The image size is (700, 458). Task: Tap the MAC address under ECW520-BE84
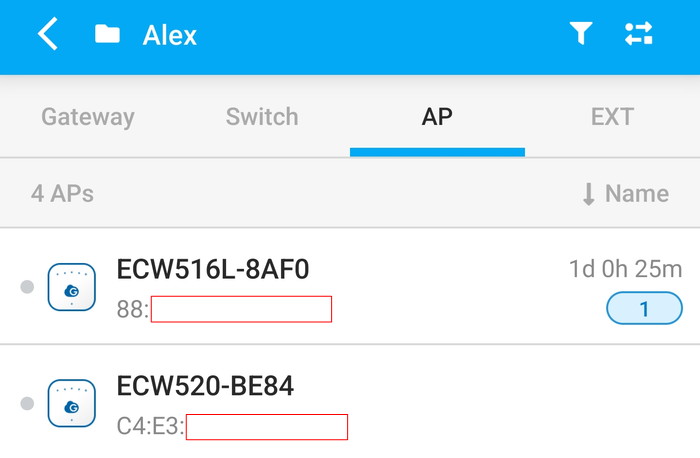(x=232, y=427)
